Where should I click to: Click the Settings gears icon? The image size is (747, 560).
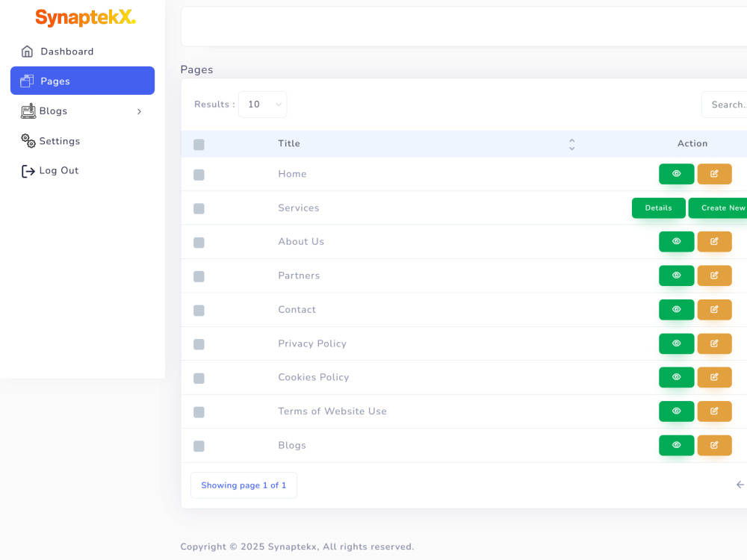[28, 141]
